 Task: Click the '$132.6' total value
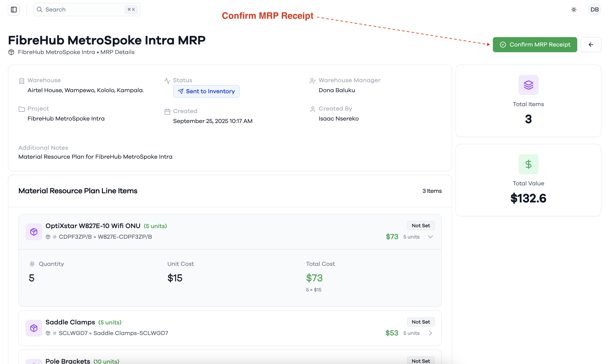click(528, 198)
